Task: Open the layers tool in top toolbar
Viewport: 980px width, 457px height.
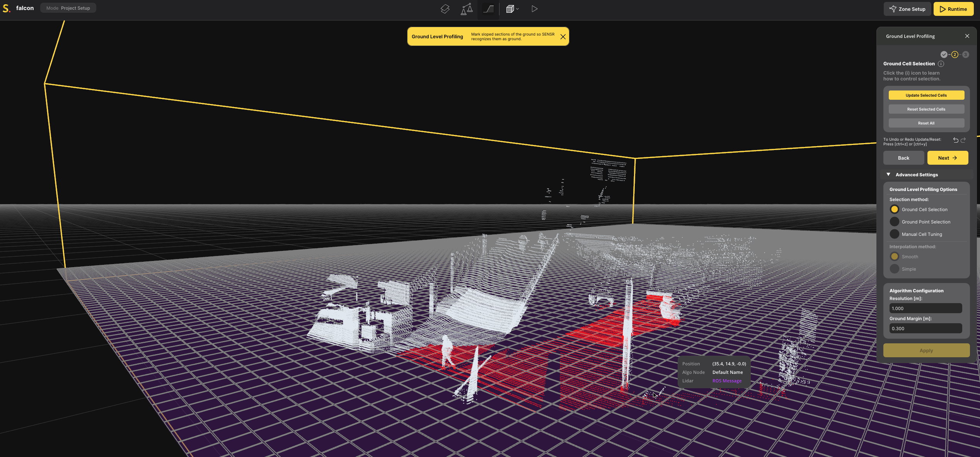Action: coord(445,9)
